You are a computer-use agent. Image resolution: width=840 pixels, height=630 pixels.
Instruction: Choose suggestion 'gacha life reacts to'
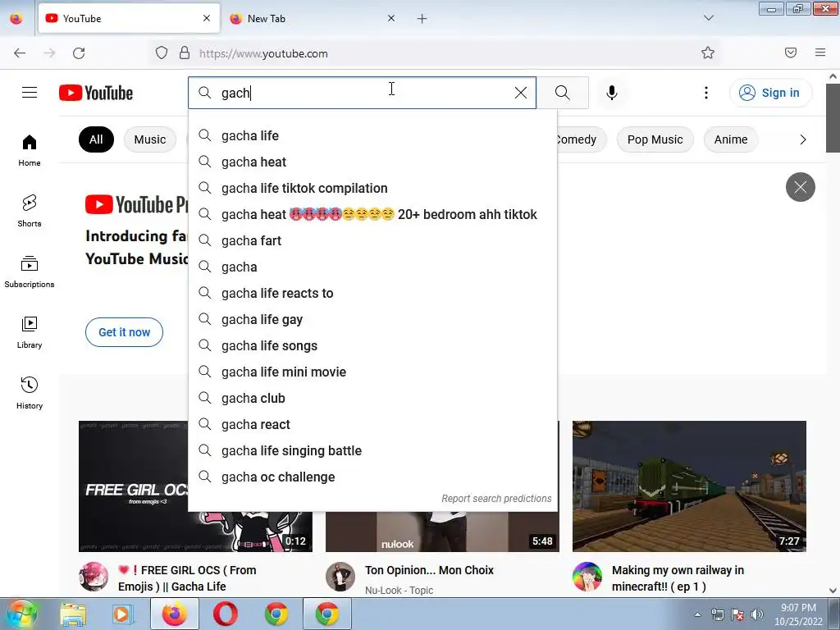373,293
